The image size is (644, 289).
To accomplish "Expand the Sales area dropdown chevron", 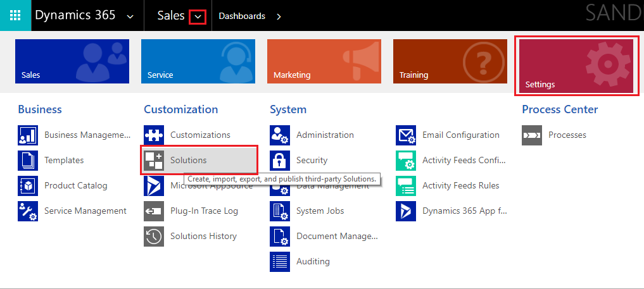I will (198, 16).
